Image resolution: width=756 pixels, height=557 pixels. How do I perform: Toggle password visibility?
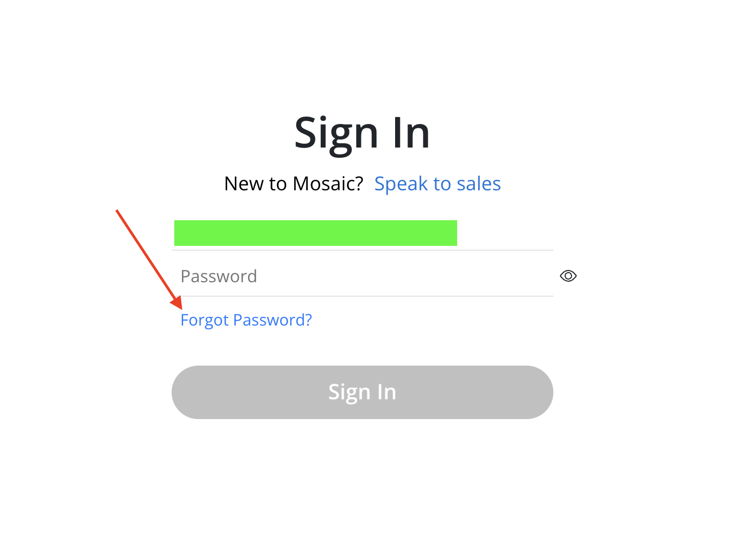tap(568, 276)
